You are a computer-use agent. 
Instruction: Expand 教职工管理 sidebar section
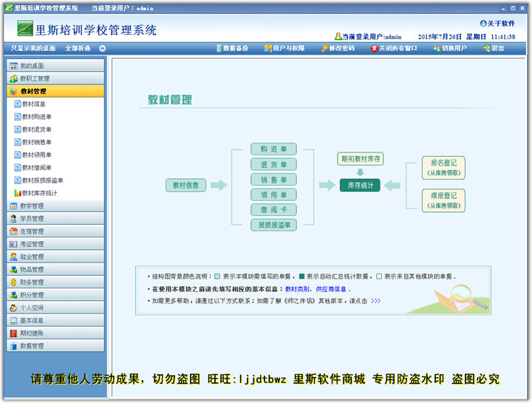[x=55, y=78]
